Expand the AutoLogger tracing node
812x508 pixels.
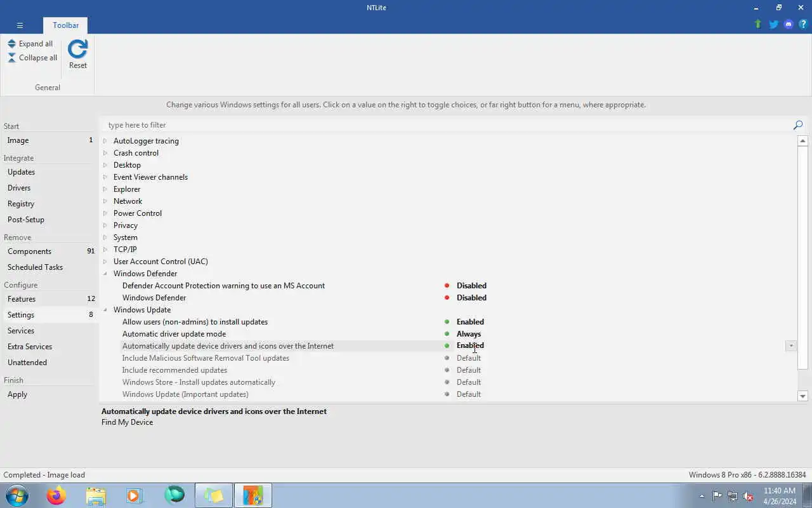coord(105,141)
